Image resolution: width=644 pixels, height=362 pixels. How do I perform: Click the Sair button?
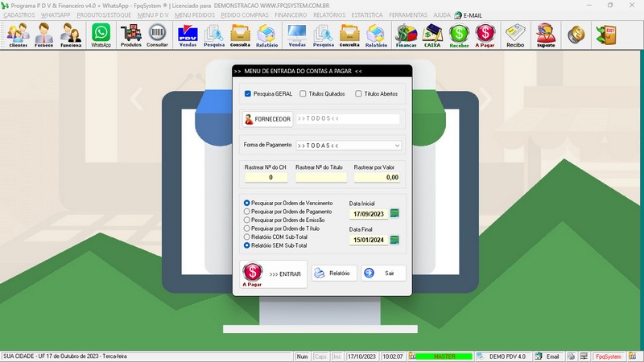(383, 274)
